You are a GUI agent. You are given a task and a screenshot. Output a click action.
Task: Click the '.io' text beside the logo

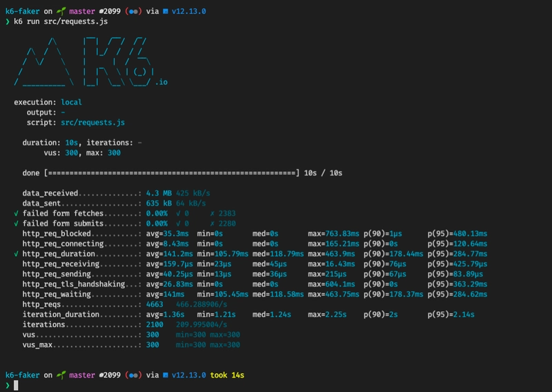161,82
